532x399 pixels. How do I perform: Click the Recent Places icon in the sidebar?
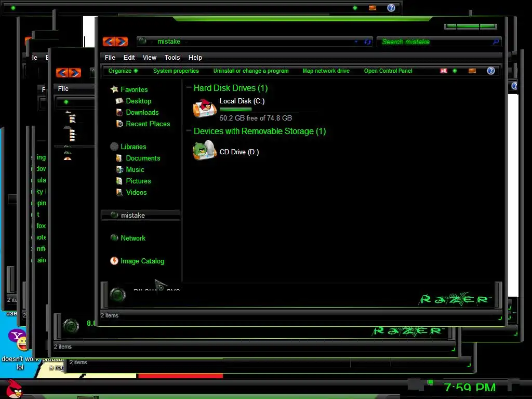coord(119,124)
